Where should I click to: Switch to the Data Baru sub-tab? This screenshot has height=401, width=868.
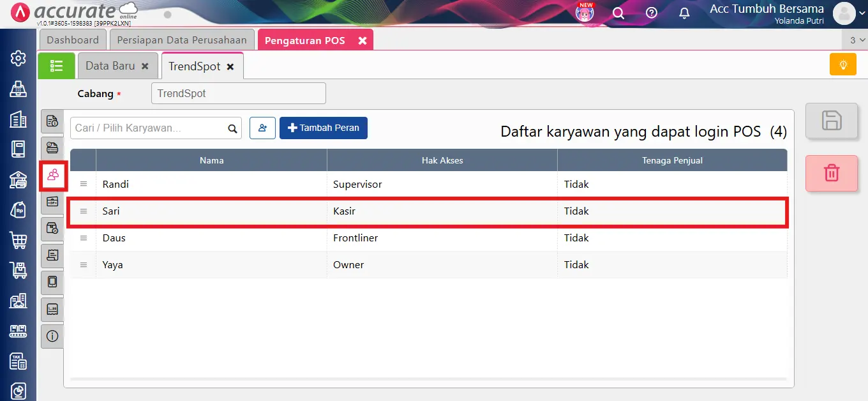tap(110, 66)
